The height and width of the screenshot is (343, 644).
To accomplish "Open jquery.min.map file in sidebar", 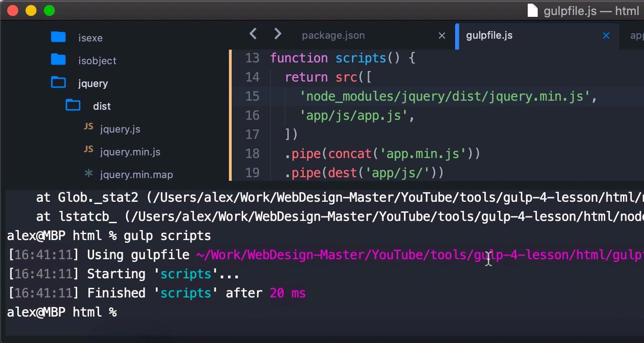I will (136, 174).
